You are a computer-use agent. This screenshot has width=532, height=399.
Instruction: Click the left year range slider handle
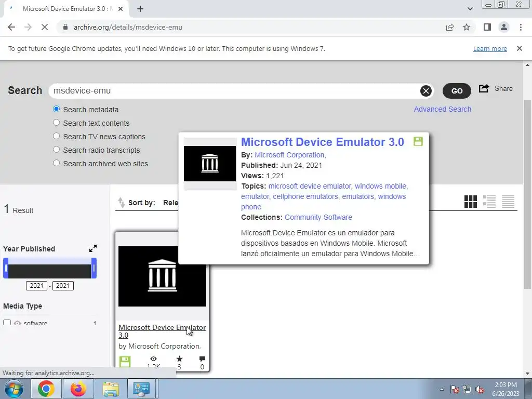[x=6, y=268]
